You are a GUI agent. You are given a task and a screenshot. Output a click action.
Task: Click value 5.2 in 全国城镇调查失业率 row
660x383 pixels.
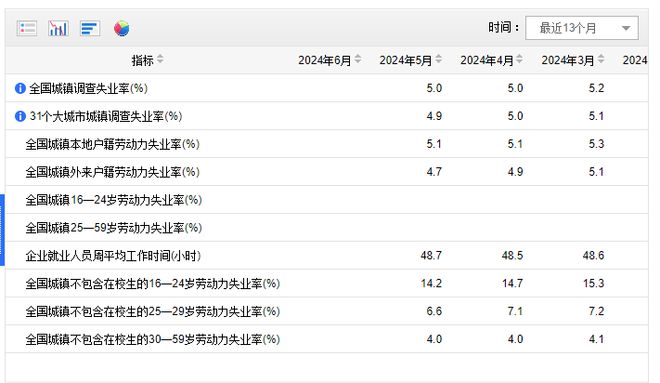tap(596, 88)
